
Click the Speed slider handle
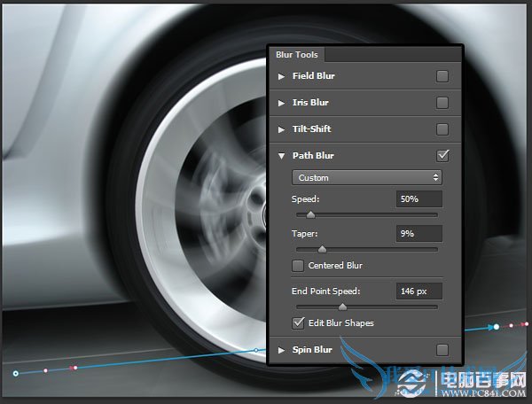310,214
